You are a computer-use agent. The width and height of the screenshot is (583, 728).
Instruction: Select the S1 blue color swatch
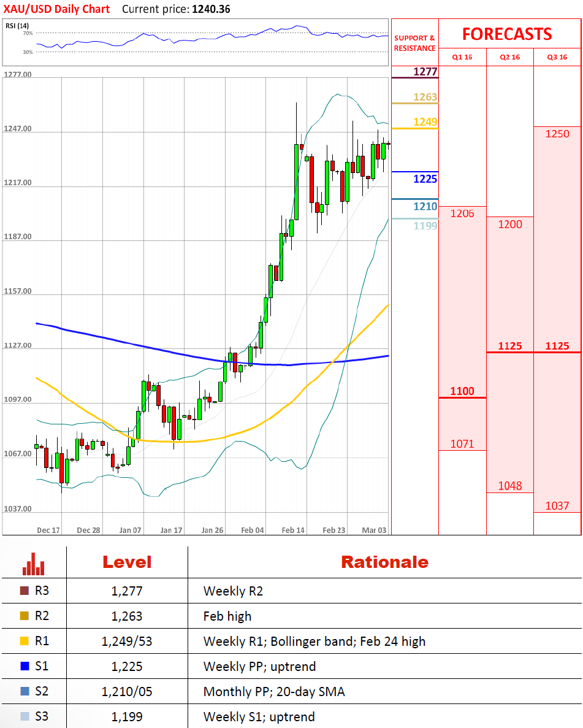point(25,666)
